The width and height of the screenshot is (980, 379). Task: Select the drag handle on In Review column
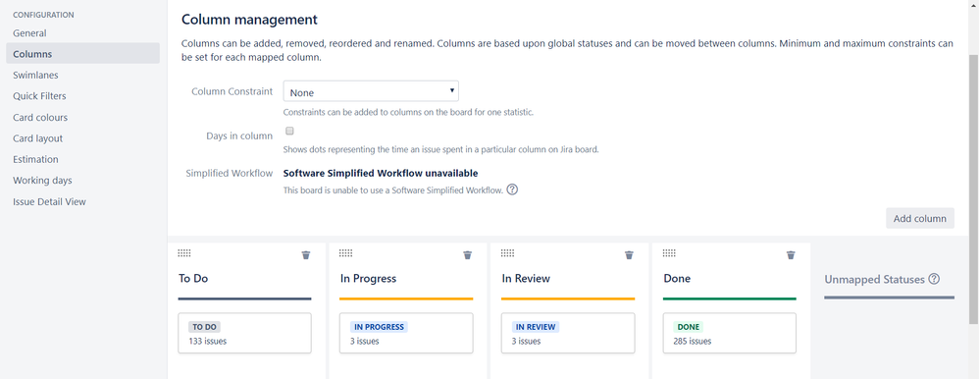tap(507, 252)
